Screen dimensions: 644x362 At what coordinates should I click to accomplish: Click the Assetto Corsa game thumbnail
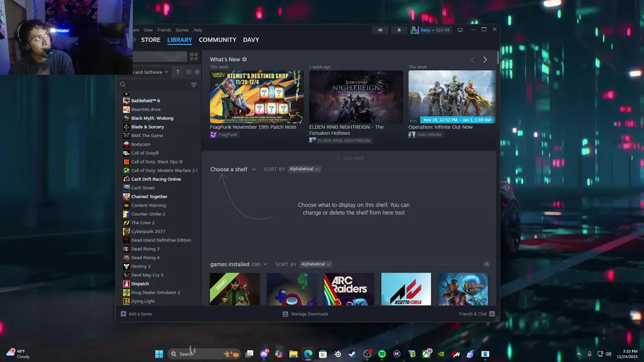click(x=406, y=289)
